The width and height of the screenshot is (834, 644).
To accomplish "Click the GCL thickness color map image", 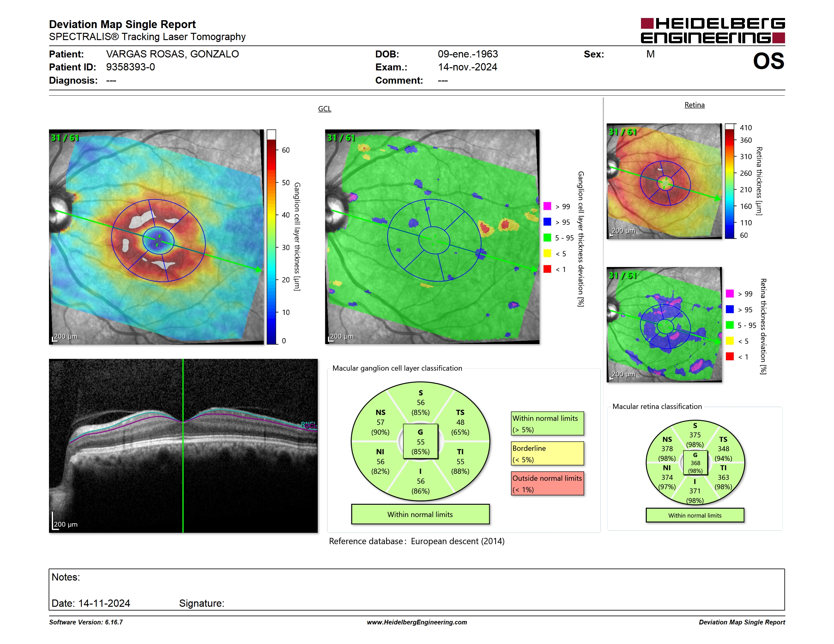I will tap(156, 237).
